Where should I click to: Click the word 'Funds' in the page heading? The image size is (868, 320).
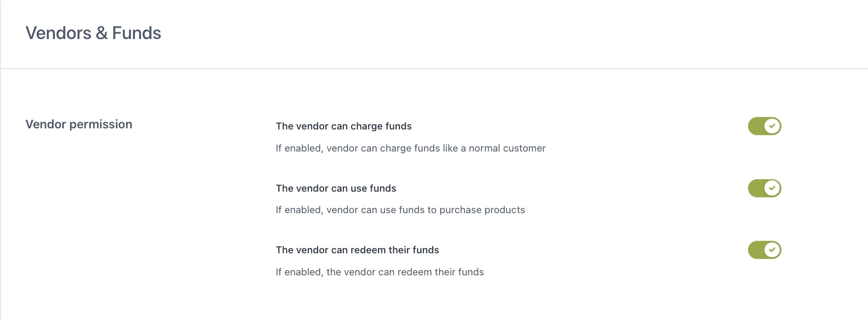[136, 33]
